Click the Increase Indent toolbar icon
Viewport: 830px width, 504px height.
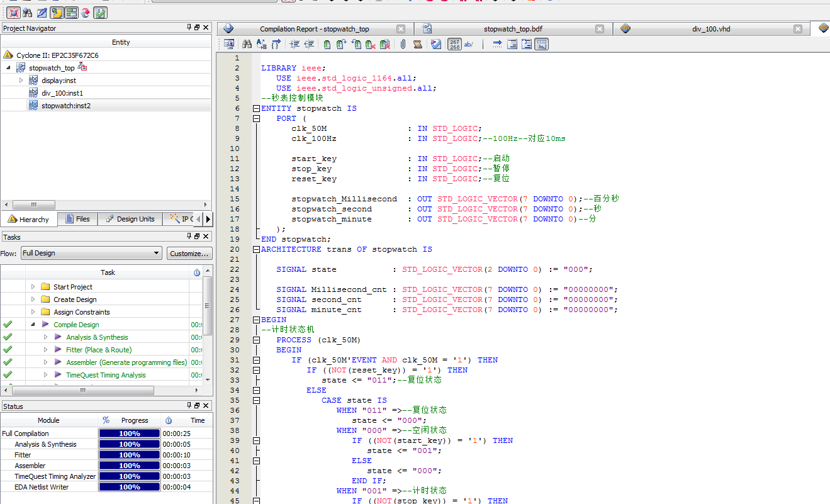(294, 44)
